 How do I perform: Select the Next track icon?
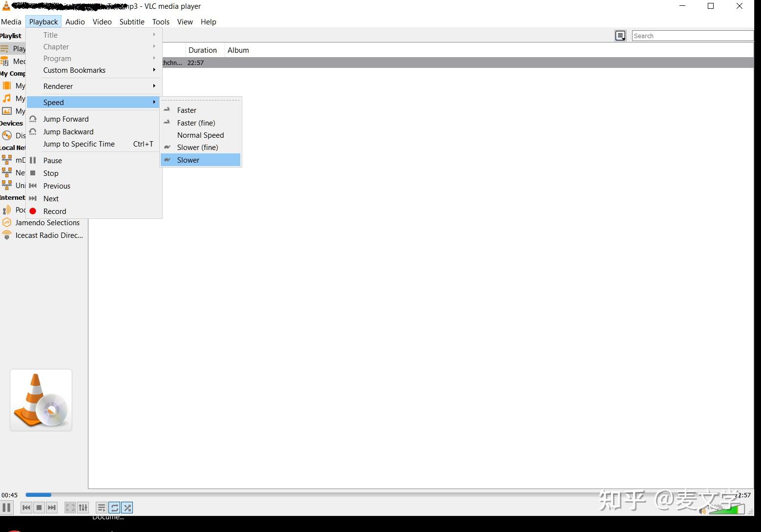click(52, 507)
